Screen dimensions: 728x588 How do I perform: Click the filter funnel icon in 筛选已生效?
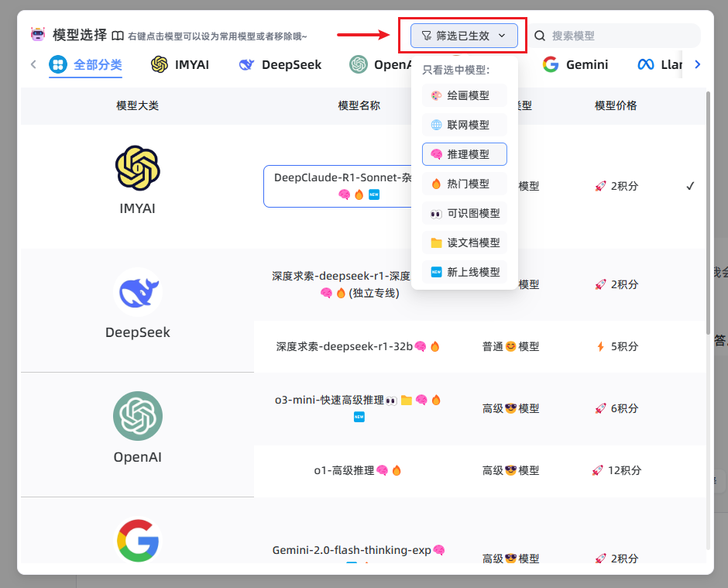click(x=426, y=36)
